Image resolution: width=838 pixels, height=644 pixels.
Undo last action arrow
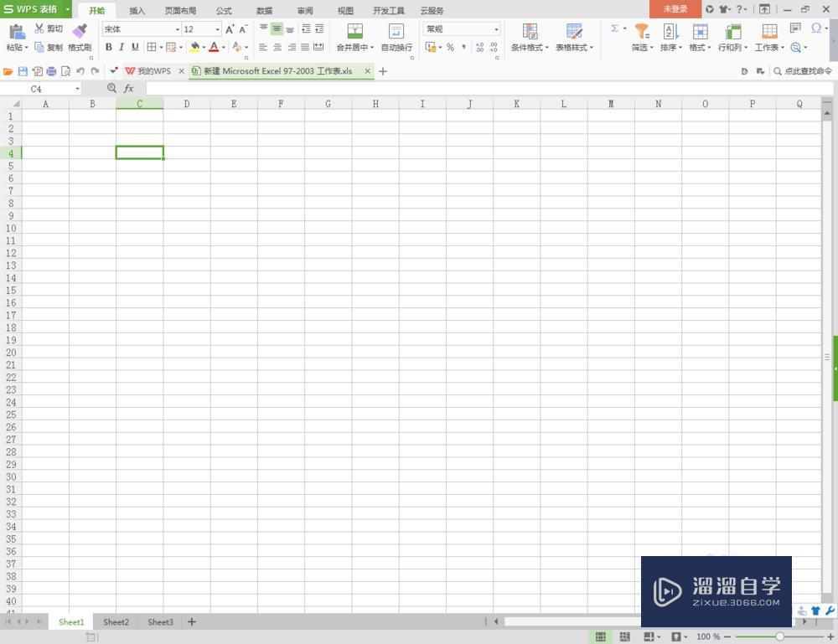pyautogui.click(x=80, y=71)
